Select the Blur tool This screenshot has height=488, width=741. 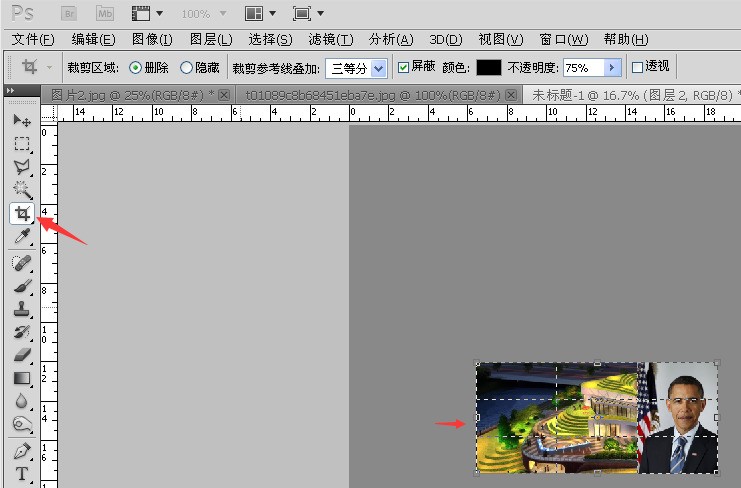(x=22, y=401)
